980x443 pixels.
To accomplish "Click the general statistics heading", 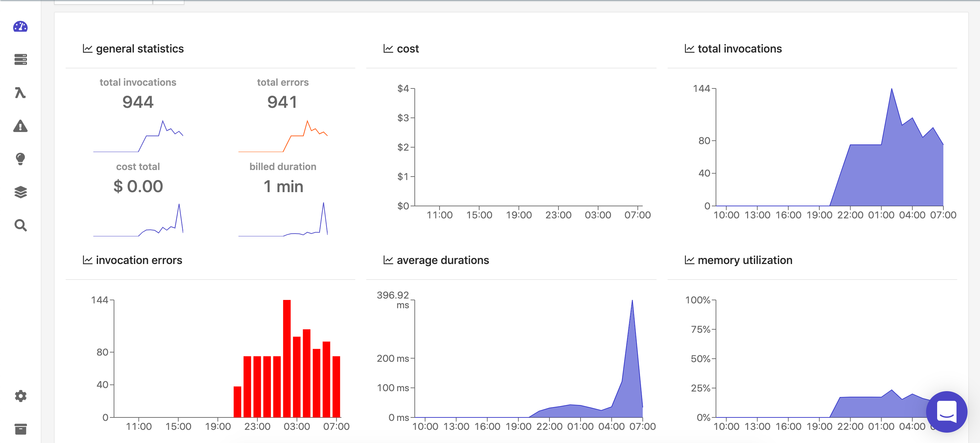I will [x=140, y=49].
